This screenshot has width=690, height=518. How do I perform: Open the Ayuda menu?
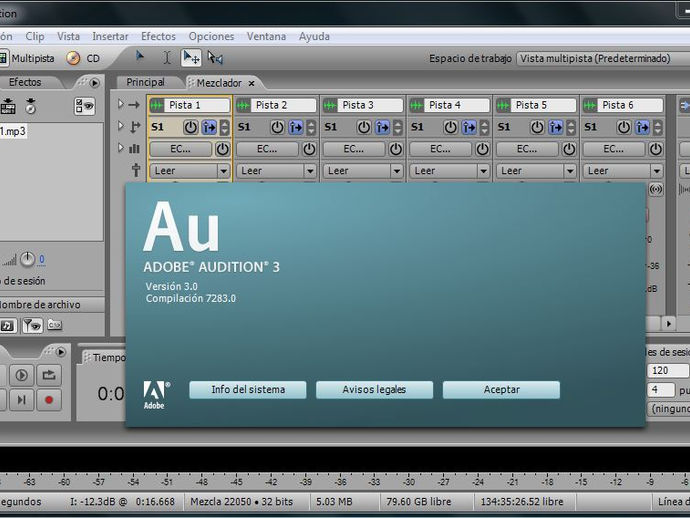point(314,36)
